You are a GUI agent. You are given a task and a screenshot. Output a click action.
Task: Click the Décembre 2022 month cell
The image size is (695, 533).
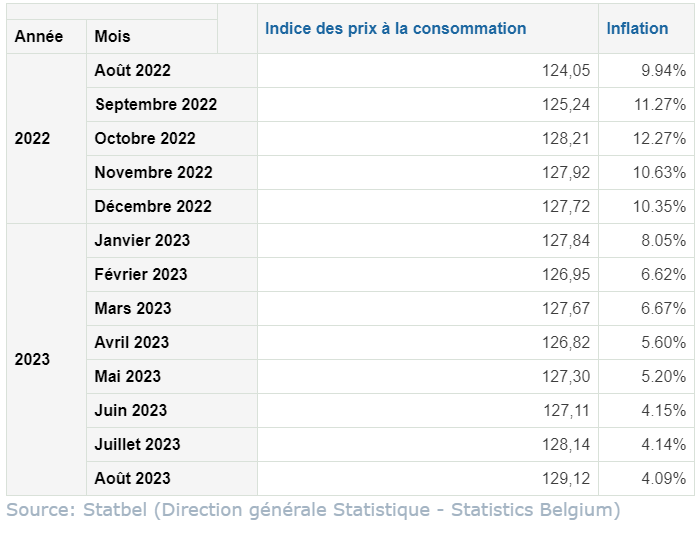click(153, 206)
